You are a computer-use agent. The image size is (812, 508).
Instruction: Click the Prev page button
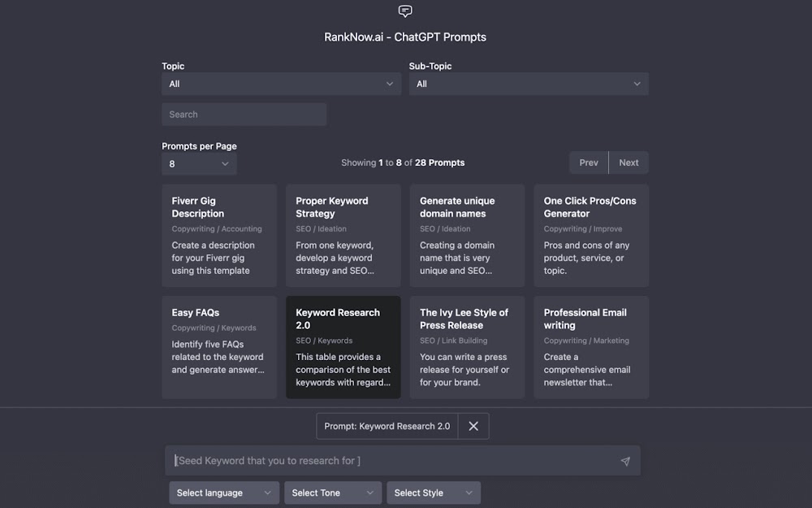point(589,163)
